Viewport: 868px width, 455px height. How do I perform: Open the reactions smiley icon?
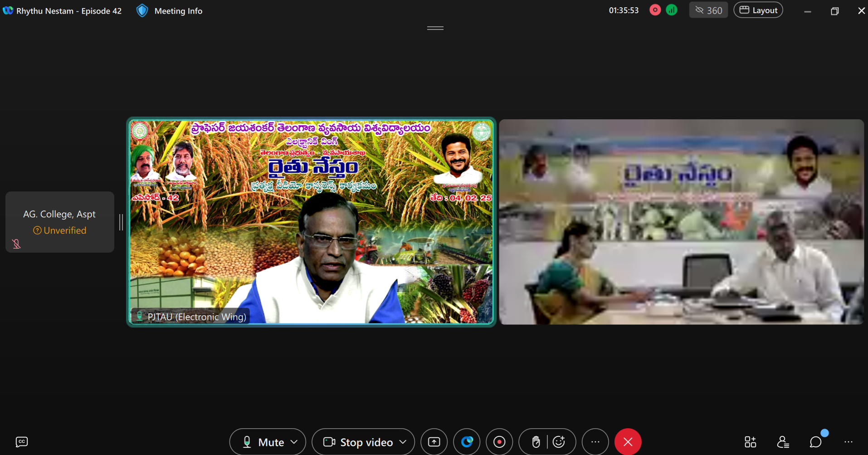[559, 442]
